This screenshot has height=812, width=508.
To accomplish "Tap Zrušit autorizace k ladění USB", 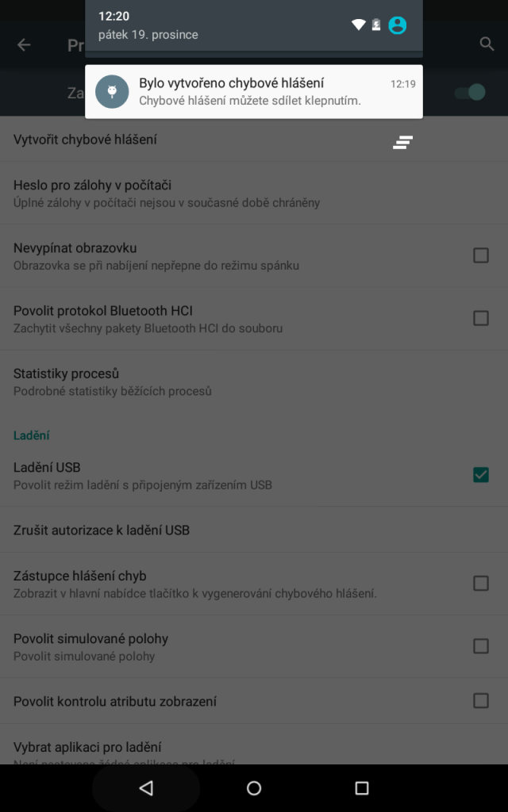I will [254, 530].
